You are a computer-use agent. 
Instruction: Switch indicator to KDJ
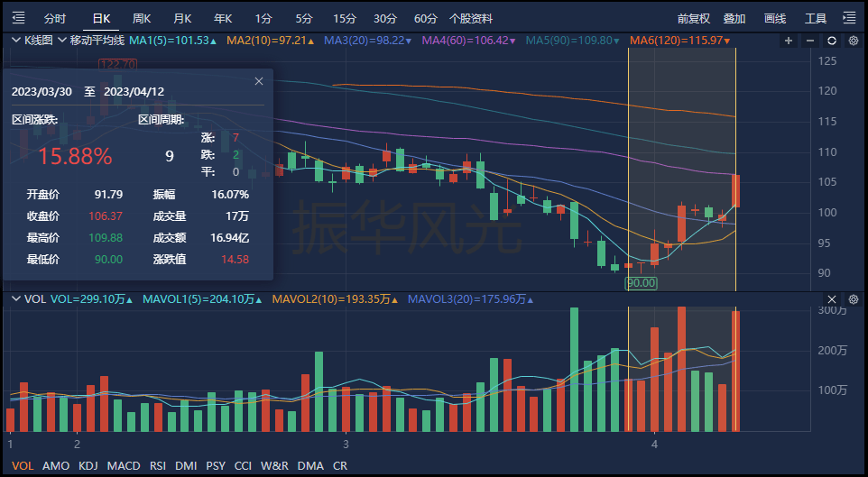pos(88,466)
